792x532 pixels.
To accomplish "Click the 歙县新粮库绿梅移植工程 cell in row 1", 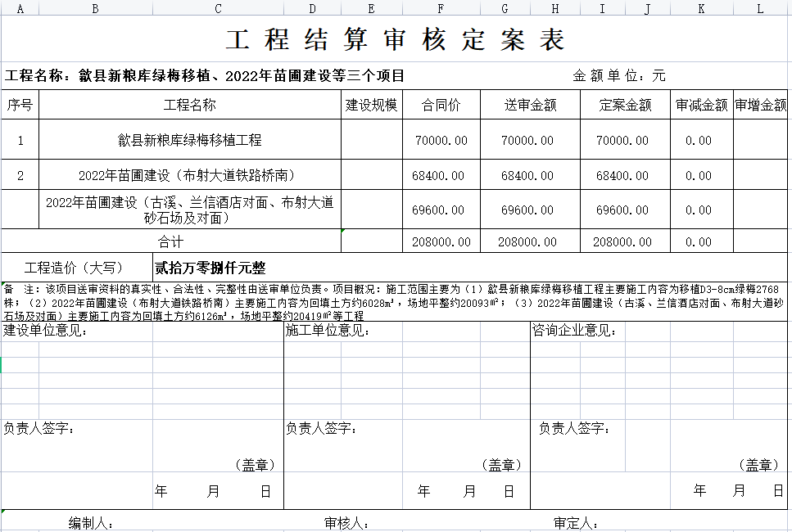I will [x=190, y=140].
